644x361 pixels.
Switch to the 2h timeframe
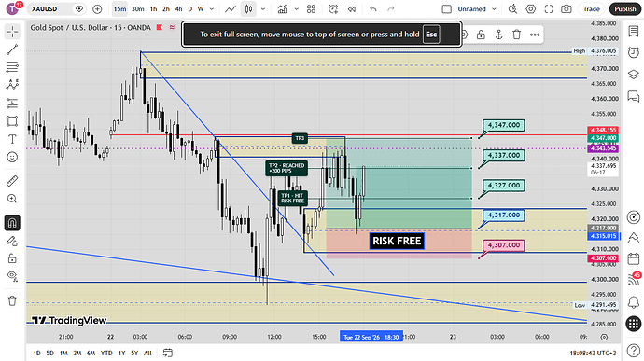pos(166,8)
